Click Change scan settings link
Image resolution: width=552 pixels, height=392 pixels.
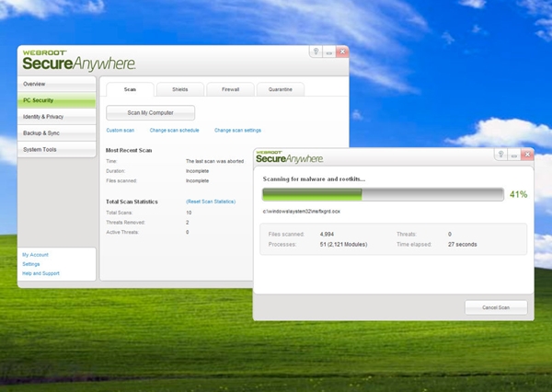pos(237,131)
